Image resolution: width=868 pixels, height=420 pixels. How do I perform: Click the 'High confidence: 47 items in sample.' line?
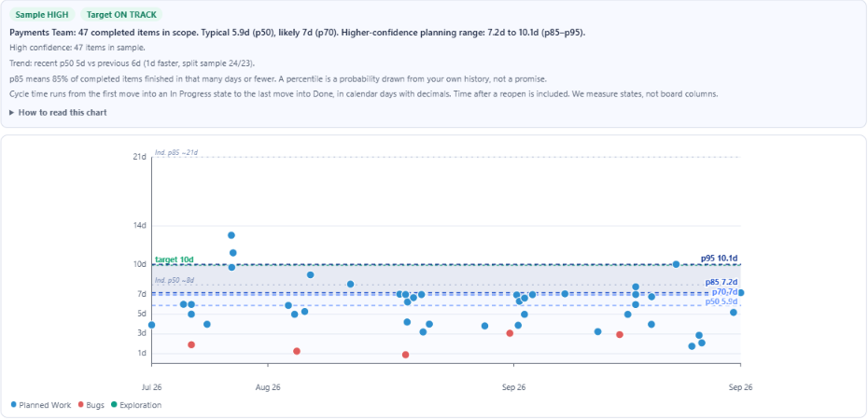[x=77, y=49]
